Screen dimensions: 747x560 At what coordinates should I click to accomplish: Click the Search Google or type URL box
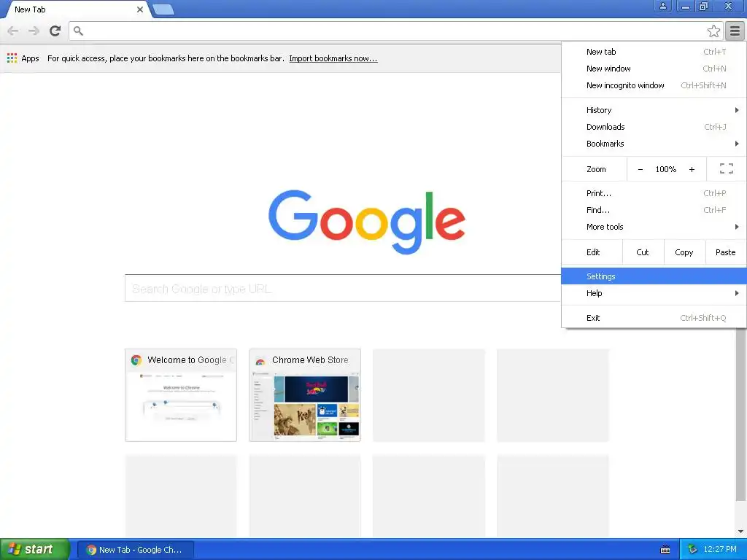click(x=343, y=288)
